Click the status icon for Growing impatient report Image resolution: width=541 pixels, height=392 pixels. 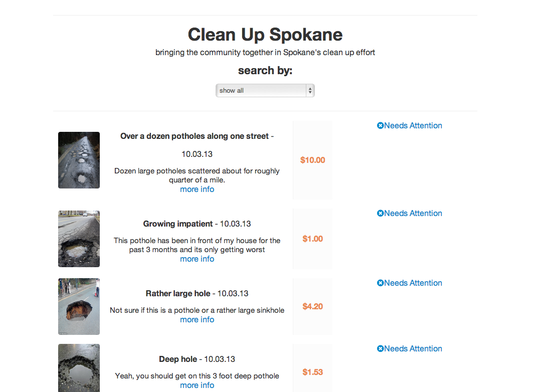[x=380, y=214]
